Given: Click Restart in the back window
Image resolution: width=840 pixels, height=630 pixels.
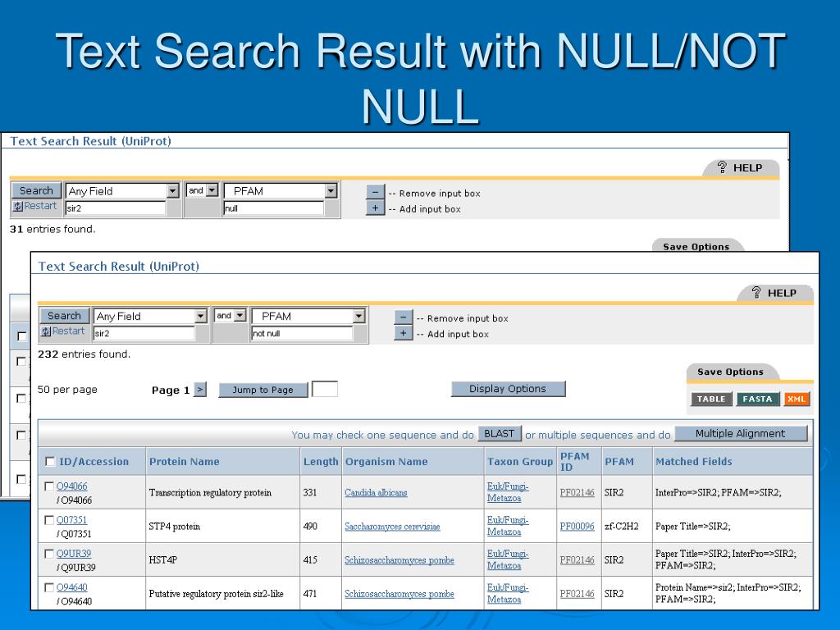Looking at the screenshot, I should (x=34, y=206).
